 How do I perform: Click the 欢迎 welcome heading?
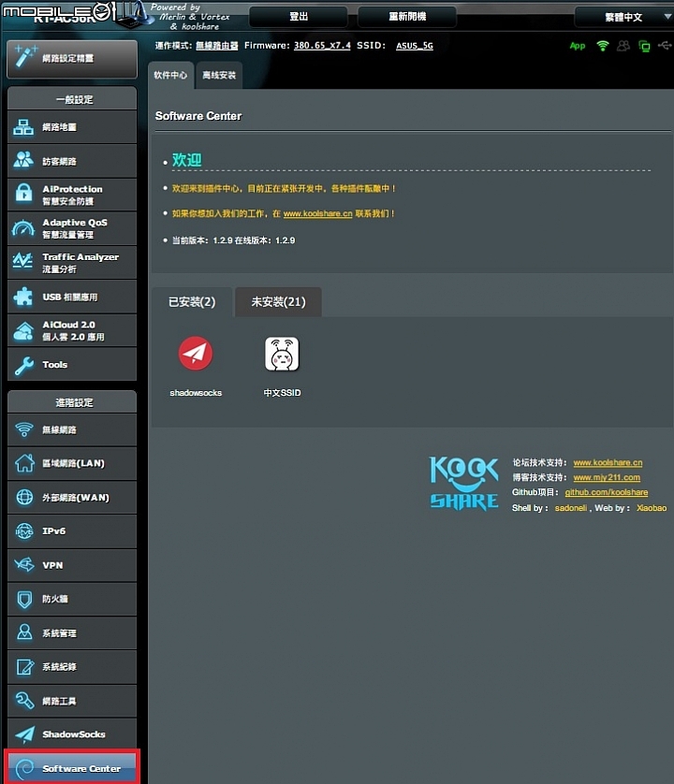click(x=186, y=160)
